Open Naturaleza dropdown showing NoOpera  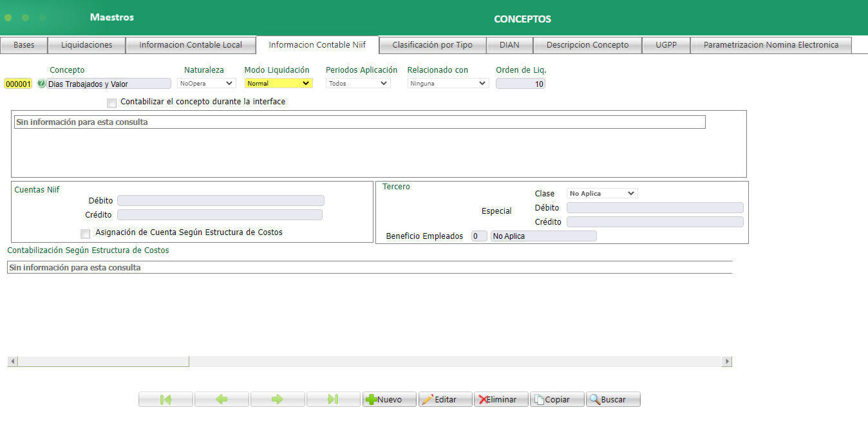[x=206, y=83]
